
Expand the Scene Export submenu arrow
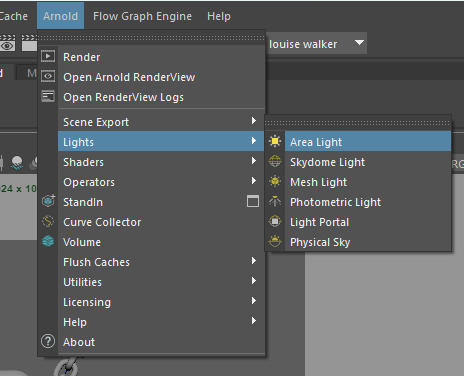pos(254,121)
